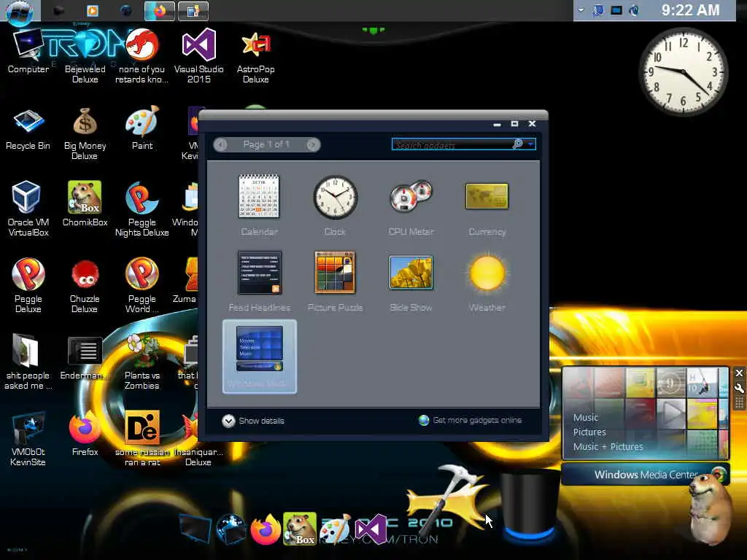Screen dimensions: 747x560
Task: Open the Windows Start orb
Action: [20, 12]
